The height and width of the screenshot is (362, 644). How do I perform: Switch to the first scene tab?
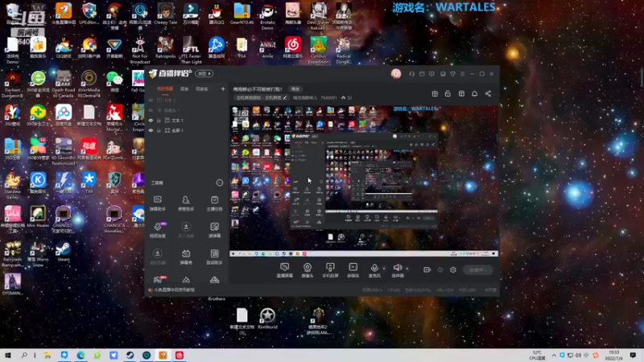tap(165, 88)
